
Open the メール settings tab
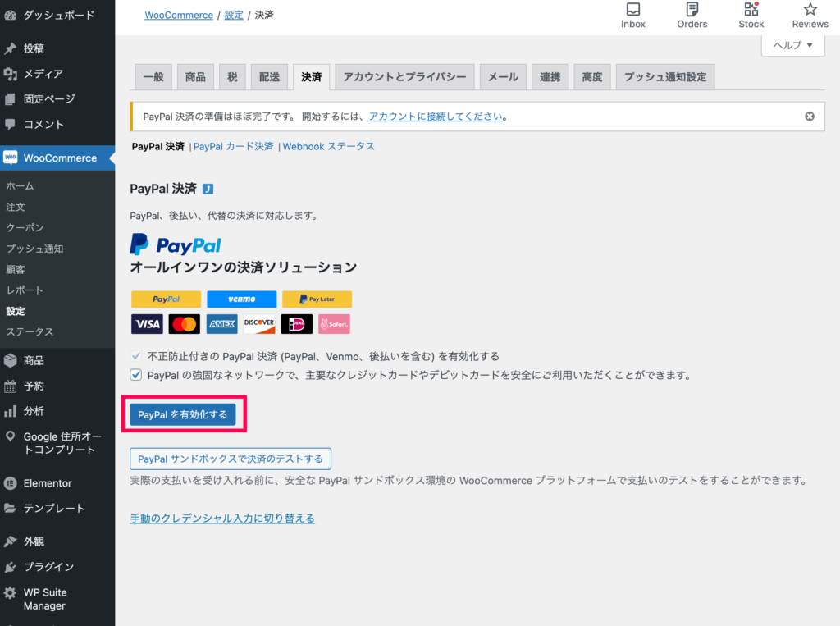point(503,77)
